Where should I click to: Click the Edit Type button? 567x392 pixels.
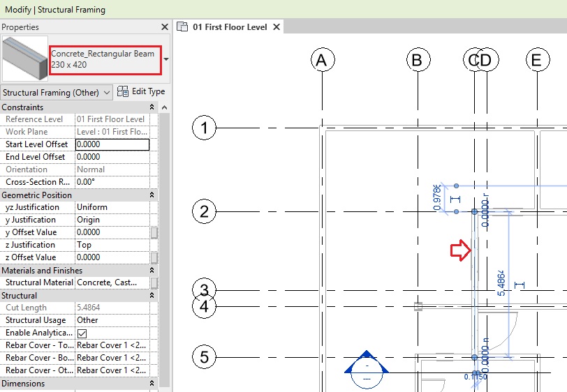click(141, 91)
